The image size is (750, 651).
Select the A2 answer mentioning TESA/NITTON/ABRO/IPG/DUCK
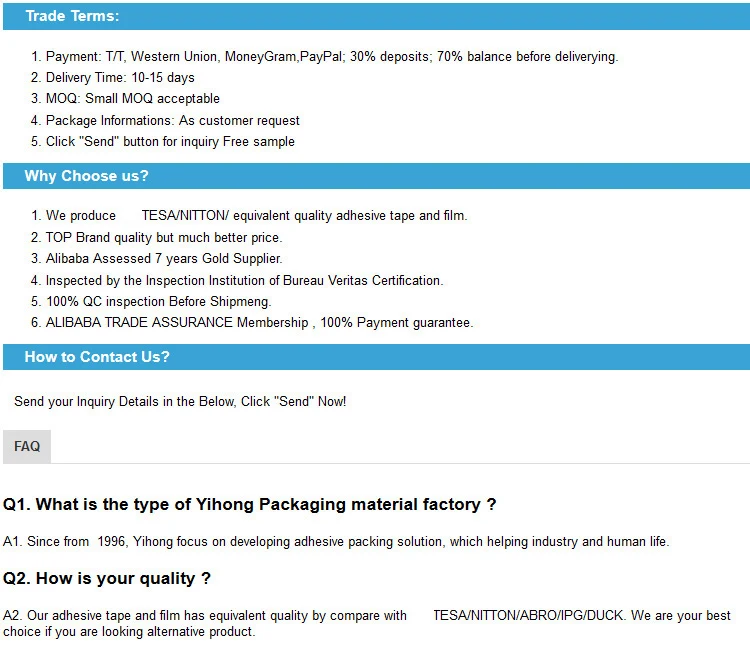(x=367, y=623)
